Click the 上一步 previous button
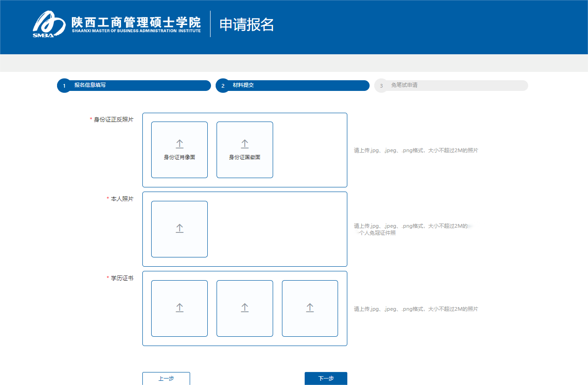This screenshot has height=385, width=588. pyautogui.click(x=166, y=379)
